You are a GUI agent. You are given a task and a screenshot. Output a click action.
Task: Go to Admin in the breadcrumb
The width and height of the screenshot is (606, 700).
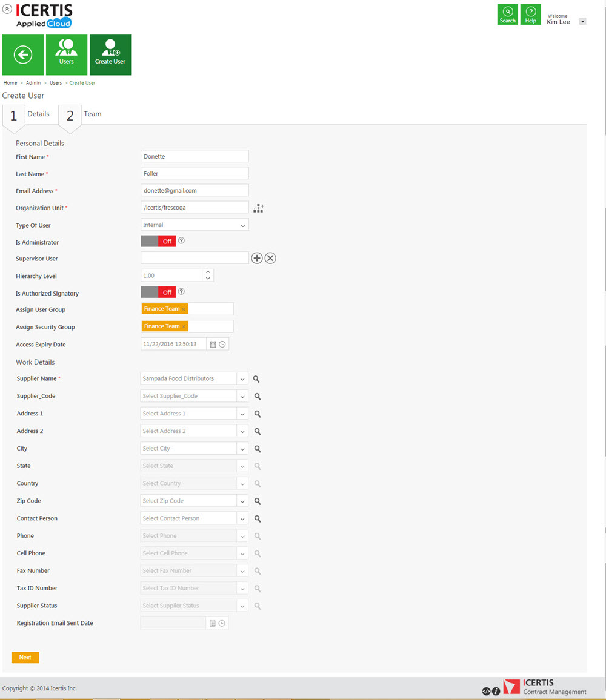coord(33,83)
